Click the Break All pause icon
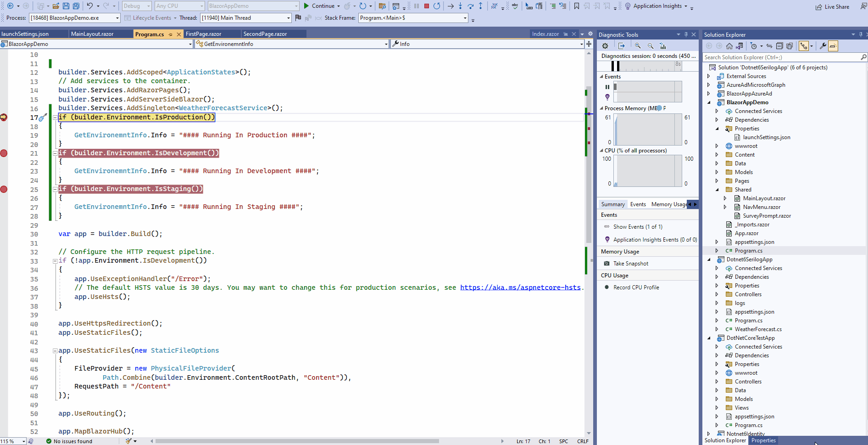868x445 pixels. point(417,6)
